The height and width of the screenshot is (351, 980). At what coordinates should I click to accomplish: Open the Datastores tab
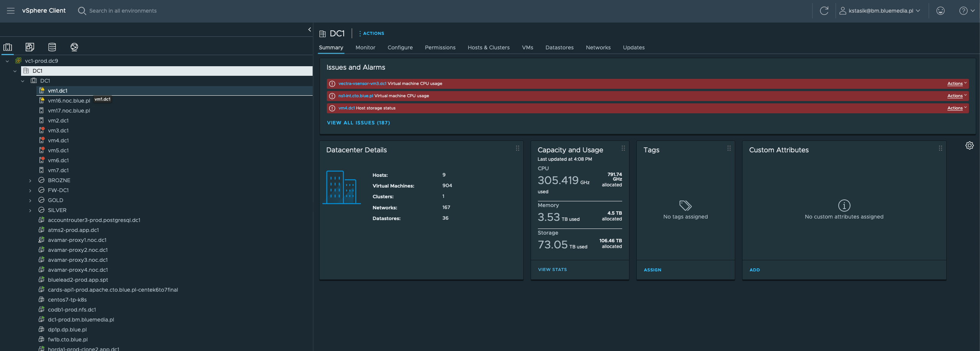tap(559, 47)
